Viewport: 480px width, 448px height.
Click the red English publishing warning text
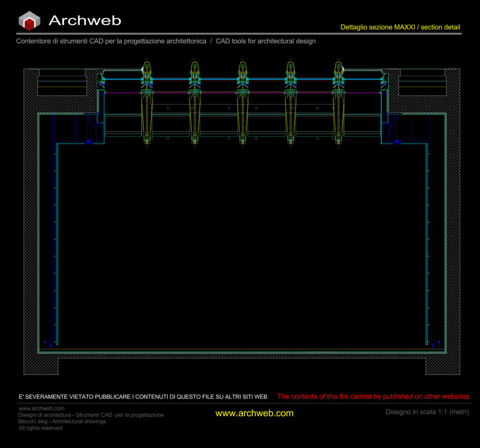tap(373, 396)
